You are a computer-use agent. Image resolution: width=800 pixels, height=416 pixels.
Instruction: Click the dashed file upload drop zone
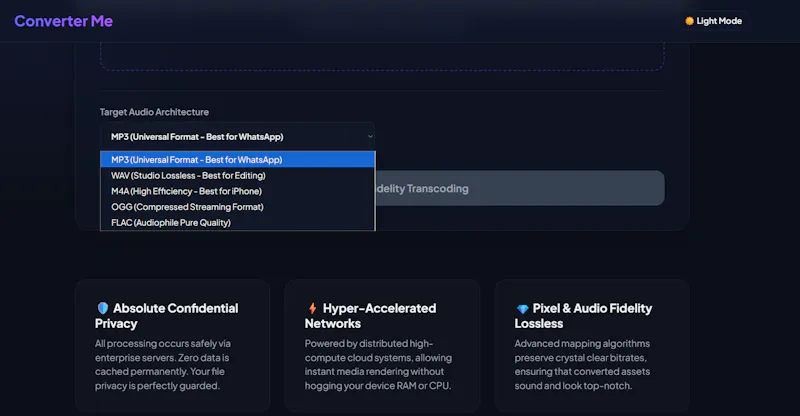tap(382, 56)
